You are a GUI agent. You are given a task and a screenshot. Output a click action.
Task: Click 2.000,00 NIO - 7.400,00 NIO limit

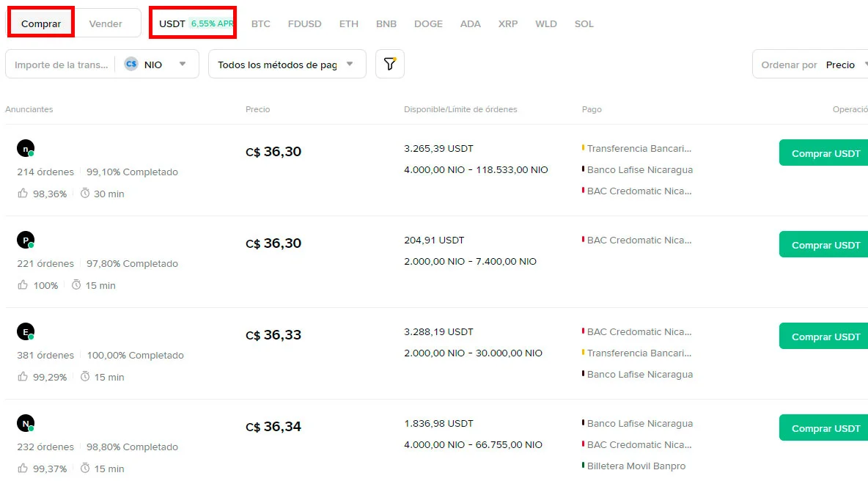coord(470,261)
